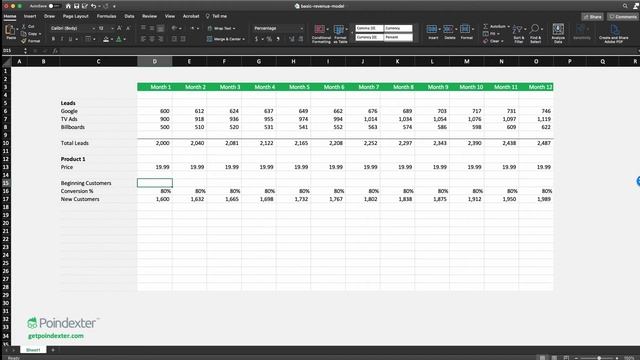Image resolution: width=640 pixels, height=360 pixels.
Task: Switch to Page Layout view in status bar
Action: tap(554, 358)
